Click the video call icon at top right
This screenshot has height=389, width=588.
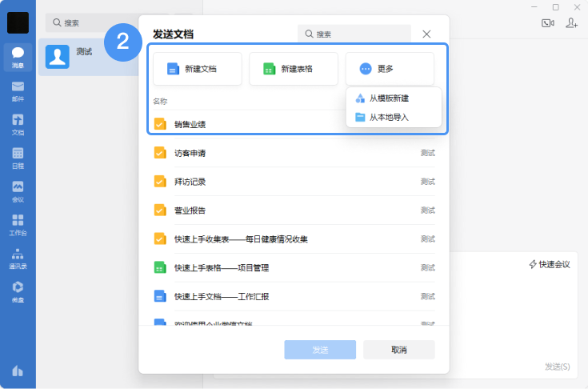pyautogui.click(x=548, y=23)
